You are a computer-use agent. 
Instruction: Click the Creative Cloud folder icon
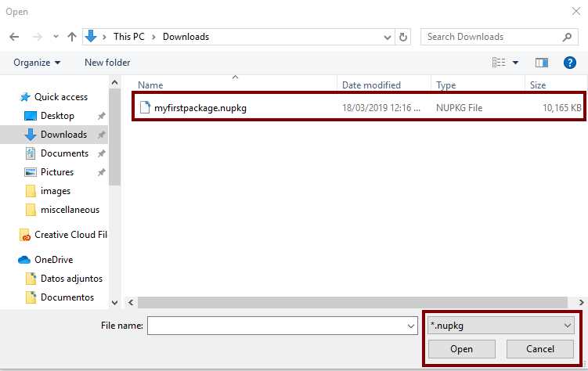(x=25, y=235)
